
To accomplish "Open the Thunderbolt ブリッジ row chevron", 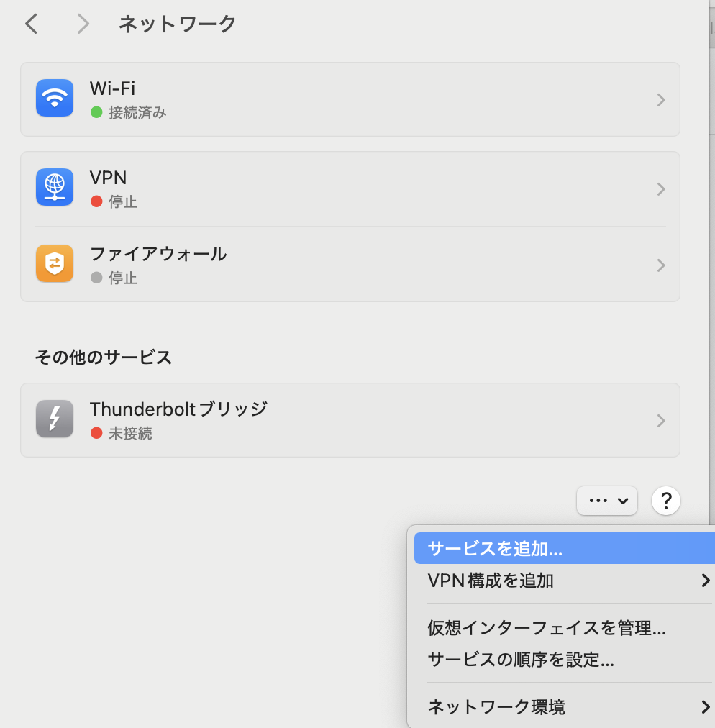I will [x=661, y=421].
